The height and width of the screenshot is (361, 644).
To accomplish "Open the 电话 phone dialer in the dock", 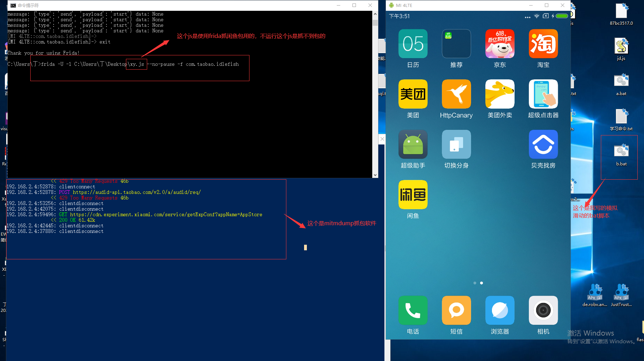I will [x=413, y=310].
